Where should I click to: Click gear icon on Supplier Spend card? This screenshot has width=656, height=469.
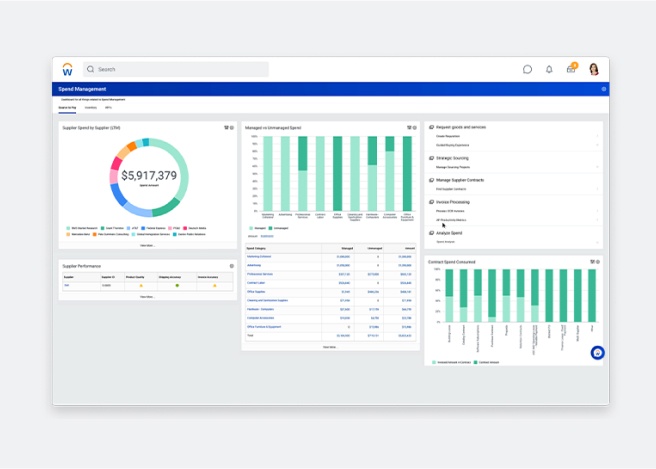232,128
